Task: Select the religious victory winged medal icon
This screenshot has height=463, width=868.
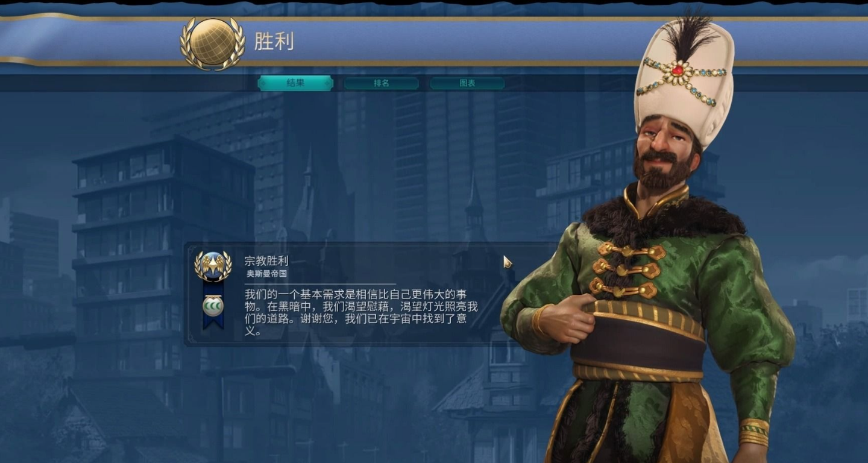Action: [x=213, y=266]
